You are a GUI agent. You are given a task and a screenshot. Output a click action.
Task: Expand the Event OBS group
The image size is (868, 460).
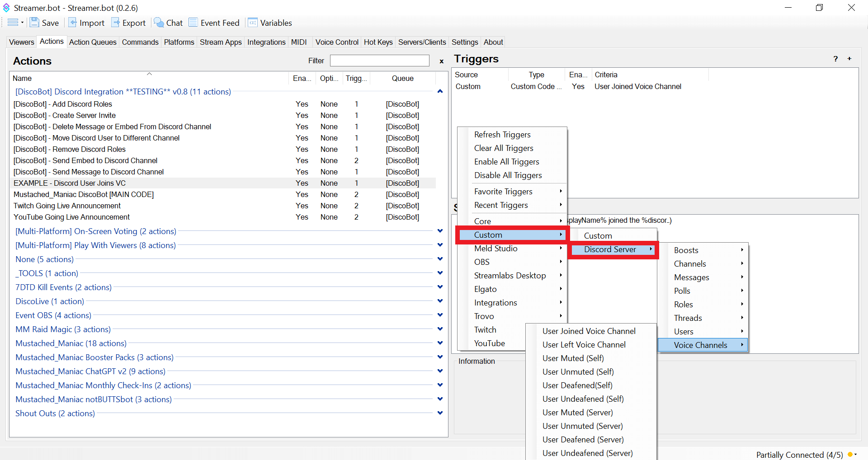pyautogui.click(x=440, y=315)
